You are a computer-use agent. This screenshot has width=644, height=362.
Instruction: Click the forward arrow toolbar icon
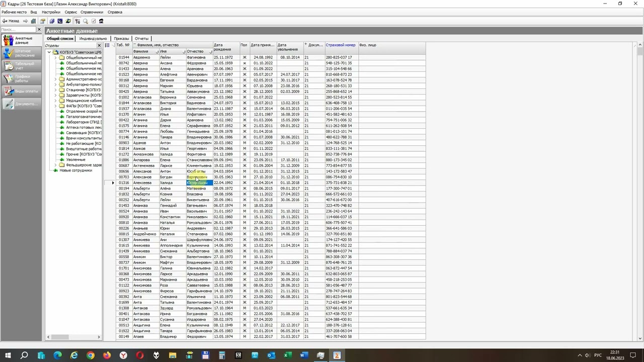click(25, 21)
